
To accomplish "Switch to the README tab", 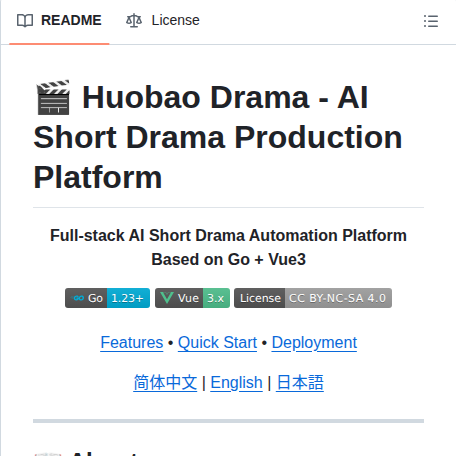I will [59, 21].
